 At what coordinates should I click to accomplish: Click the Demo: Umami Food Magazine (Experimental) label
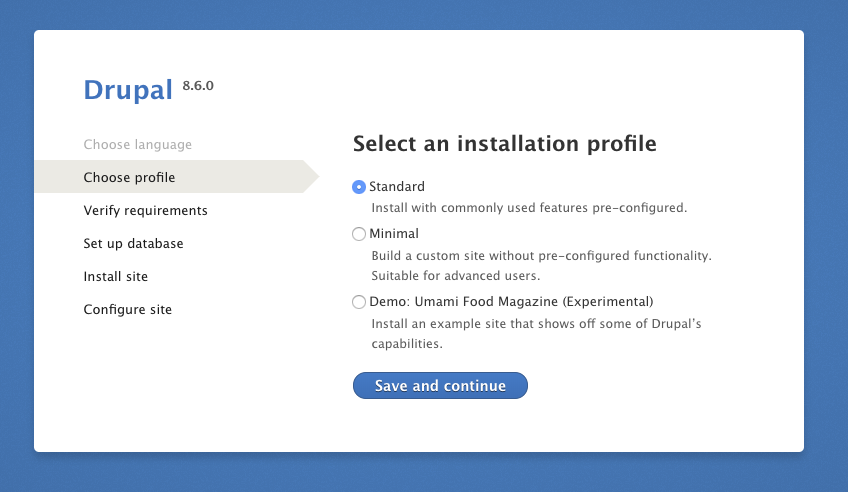511,302
